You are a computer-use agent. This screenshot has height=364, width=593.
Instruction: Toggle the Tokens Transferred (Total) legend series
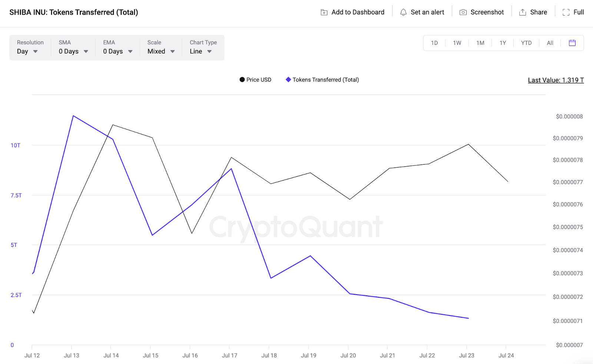click(x=322, y=80)
